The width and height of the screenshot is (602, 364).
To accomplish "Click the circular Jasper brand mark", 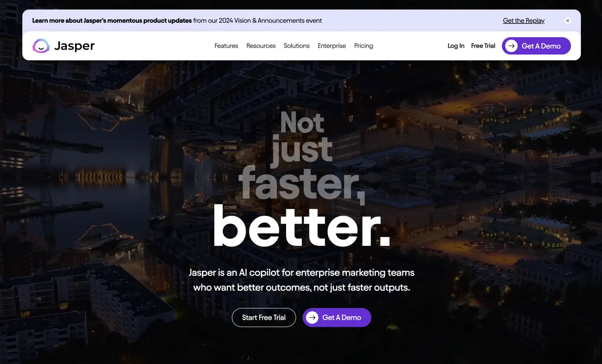I will (40, 46).
